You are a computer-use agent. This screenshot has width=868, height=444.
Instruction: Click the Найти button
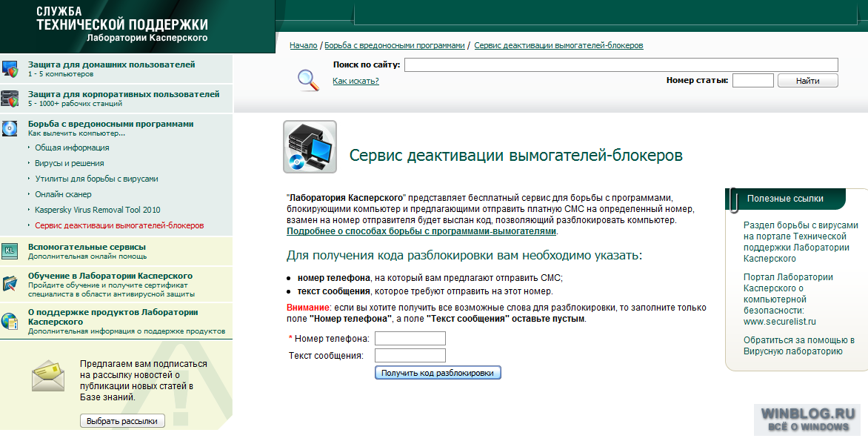[x=808, y=81]
